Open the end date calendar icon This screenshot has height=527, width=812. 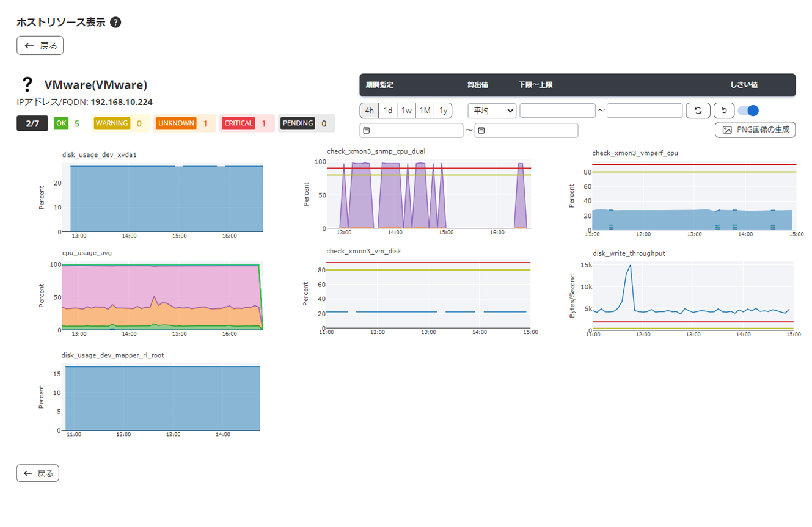tap(481, 131)
